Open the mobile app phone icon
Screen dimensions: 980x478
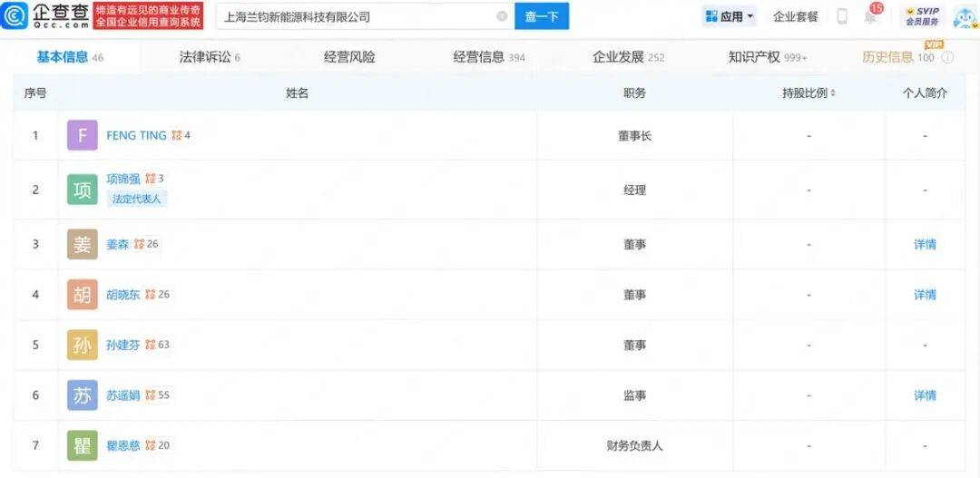click(x=841, y=16)
